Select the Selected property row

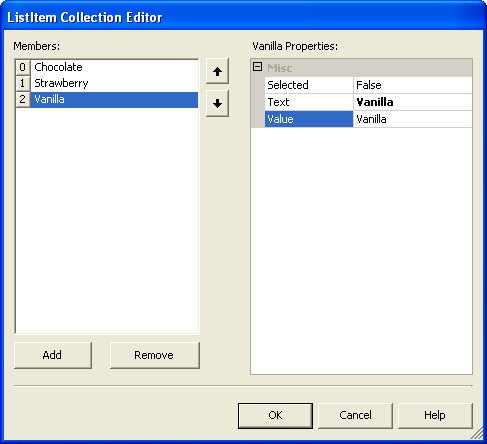click(x=368, y=85)
